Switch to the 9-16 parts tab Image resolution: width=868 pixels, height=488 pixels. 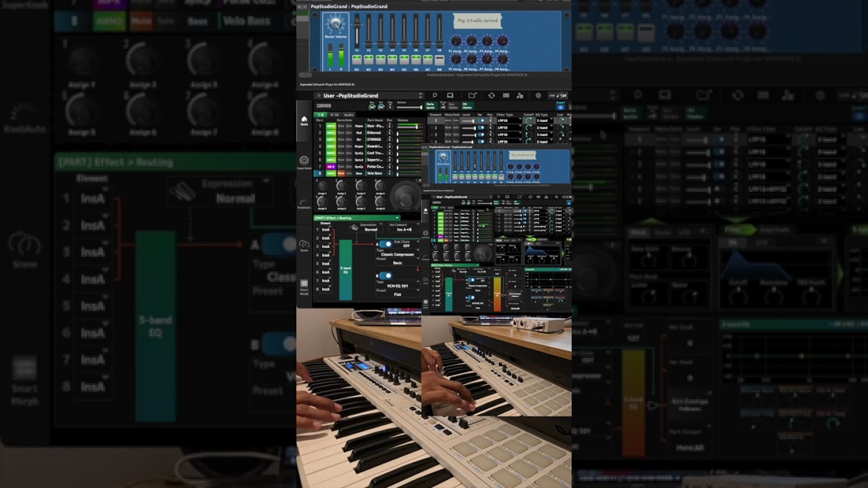(334, 115)
